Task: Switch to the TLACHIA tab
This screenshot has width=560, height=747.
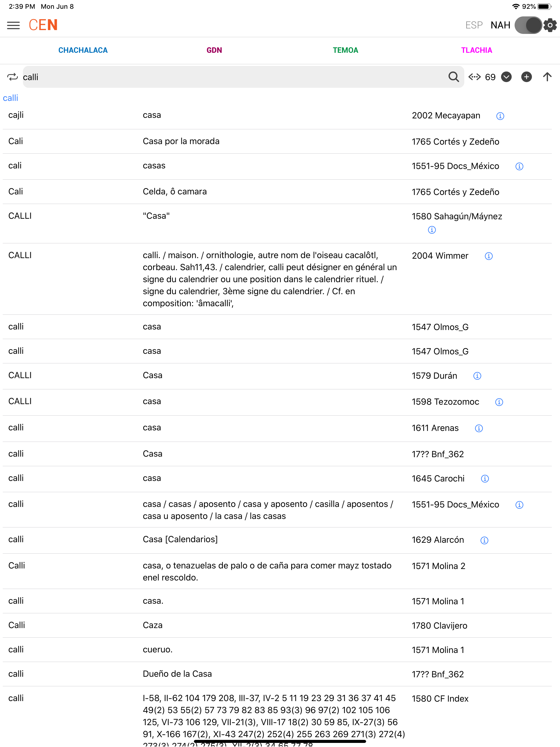Action: (477, 50)
